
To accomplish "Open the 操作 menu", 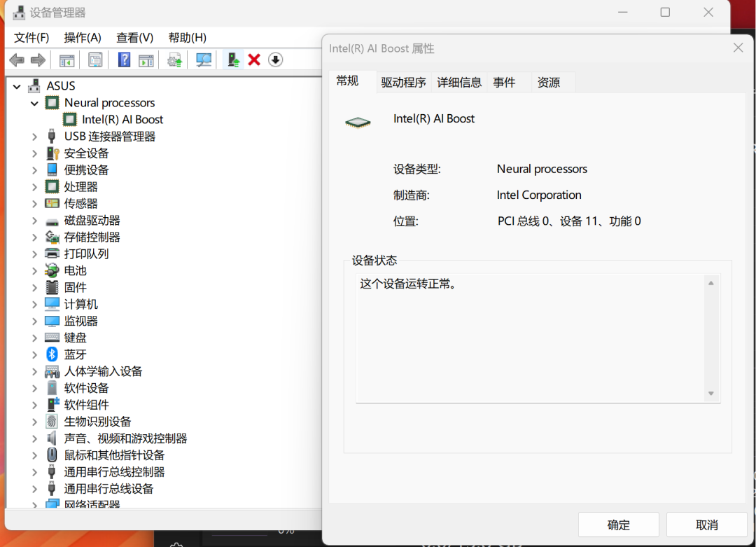I will point(83,37).
